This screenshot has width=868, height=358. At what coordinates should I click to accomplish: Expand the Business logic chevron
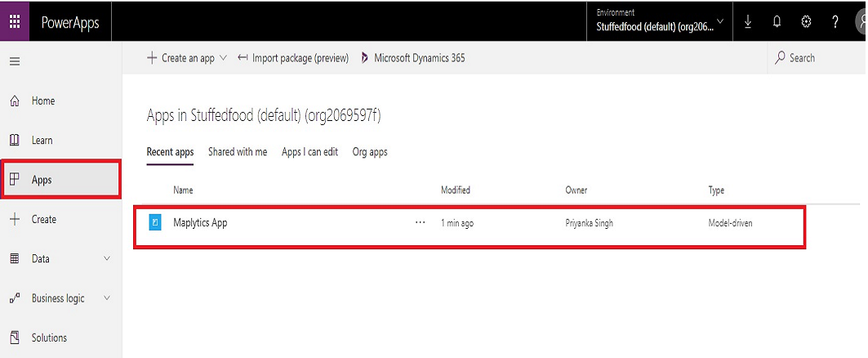(108, 298)
